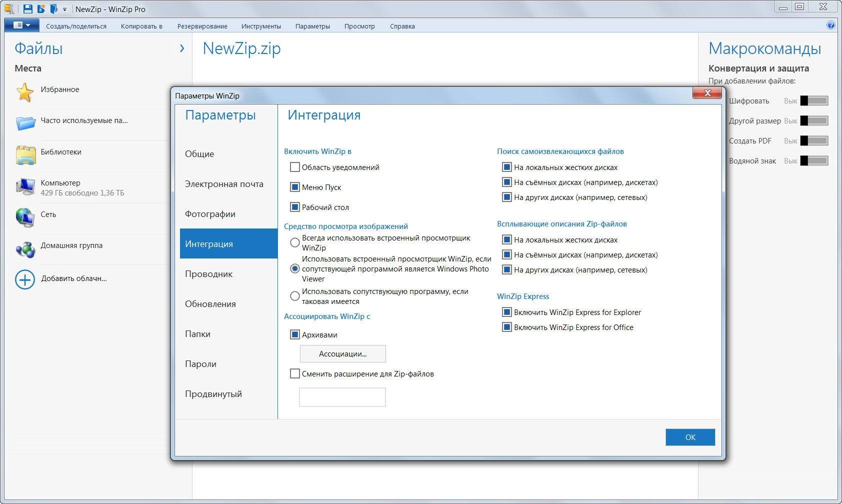The width and height of the screenshot is (842, 504).
Task: Open Избранное star icon in Places
Action: [25, 92]
